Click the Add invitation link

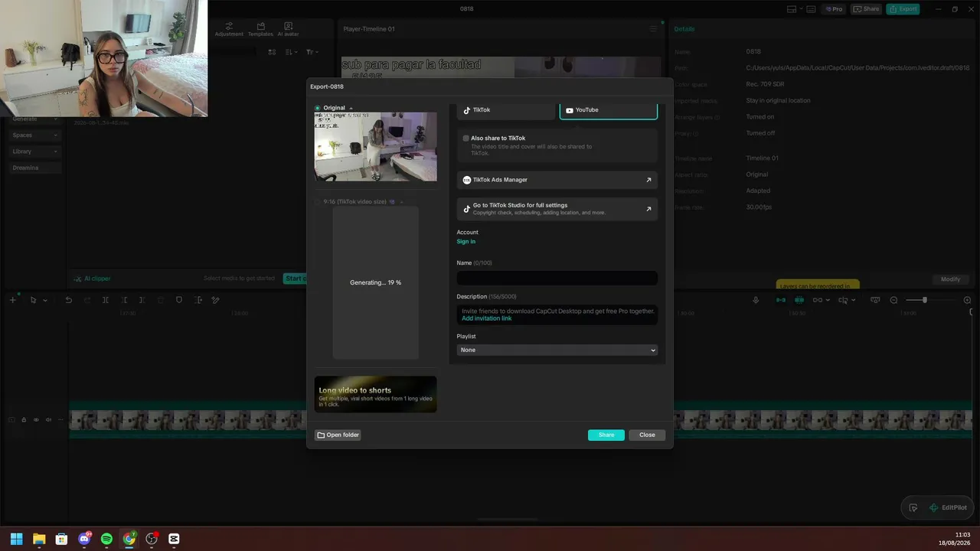[x=487, y=318]
